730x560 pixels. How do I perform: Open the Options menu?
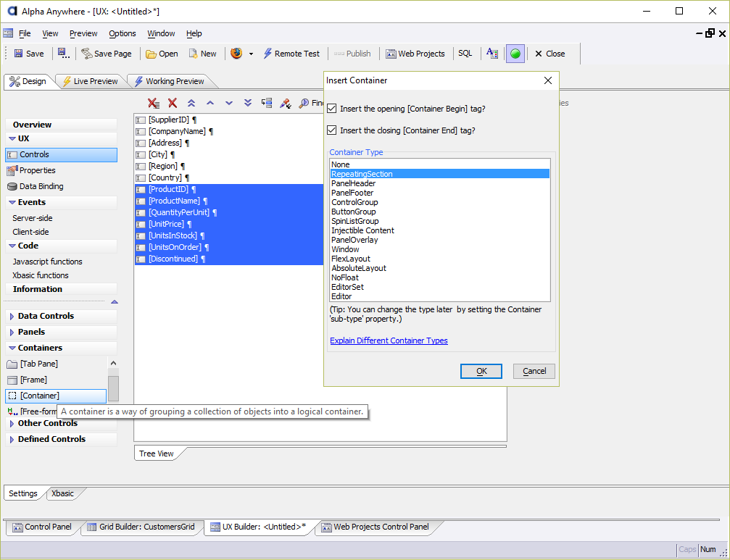point(123,33)
